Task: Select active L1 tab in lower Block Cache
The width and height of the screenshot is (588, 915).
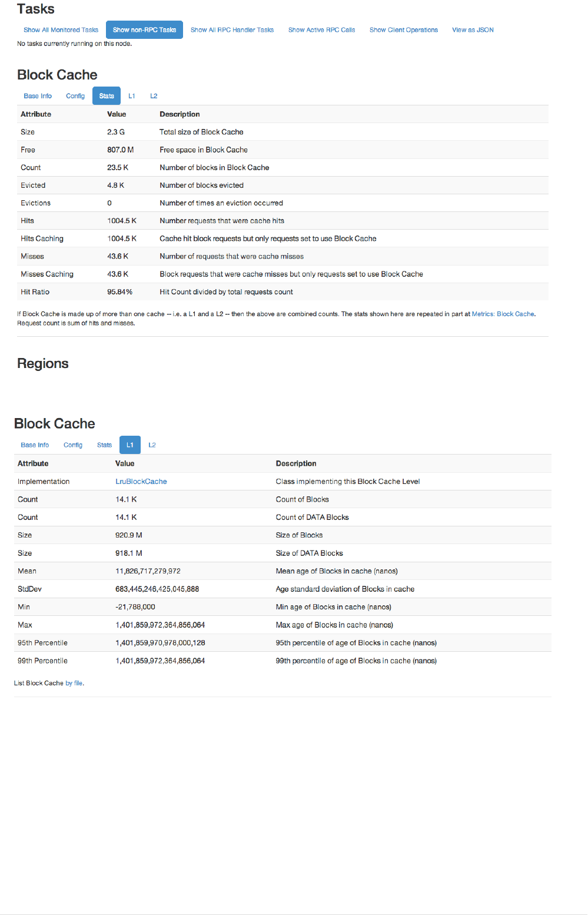Action: [130, 445]
